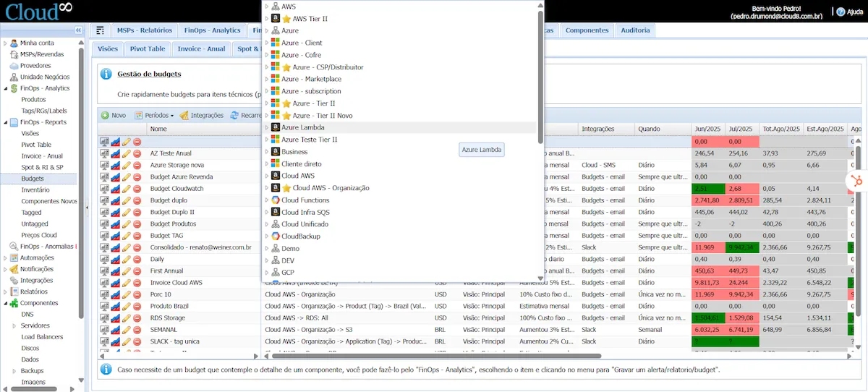
Task: Expand Servidores under Componentes in sidebar
Action: (x=14, y=325)
